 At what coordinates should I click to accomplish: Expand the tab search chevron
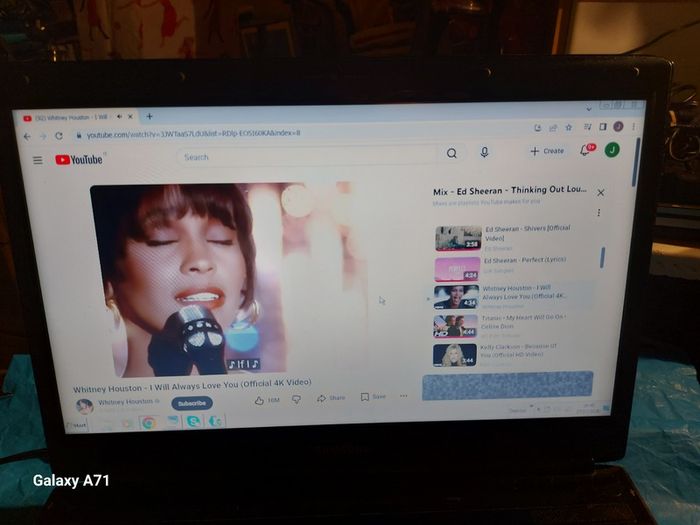click(x=589, y=108)
